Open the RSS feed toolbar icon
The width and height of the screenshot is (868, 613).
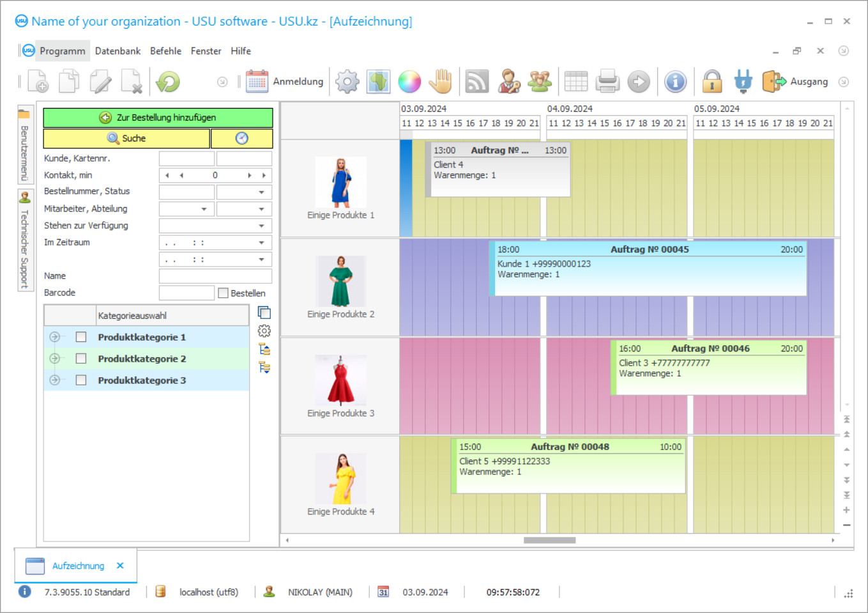pyautogui.click(x=476, y=81)
